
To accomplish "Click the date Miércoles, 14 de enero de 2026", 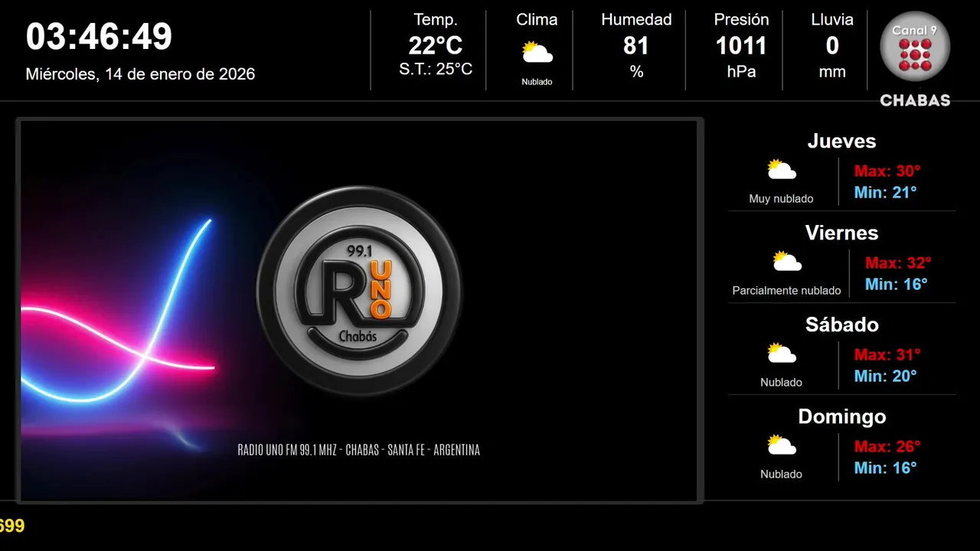I will (x=140, y=74).
